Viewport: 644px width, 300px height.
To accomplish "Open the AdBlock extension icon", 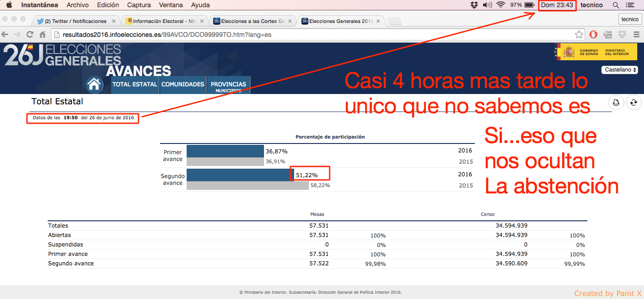I will tap(594, 35).
